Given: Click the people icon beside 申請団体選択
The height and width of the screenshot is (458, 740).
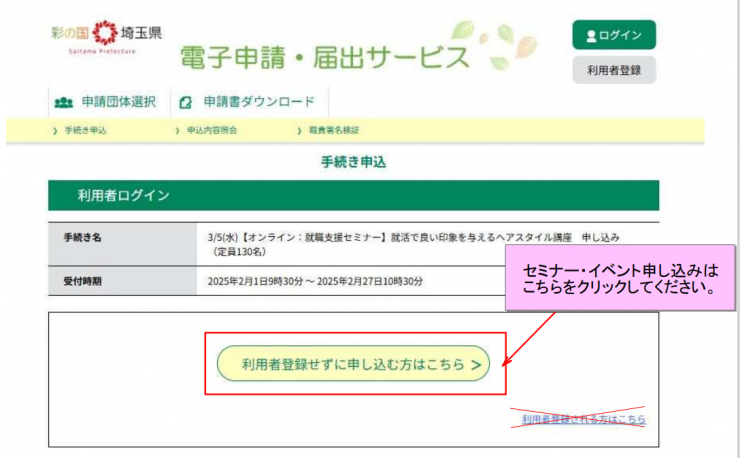Looking at the screenshot, I should pos(64,102).
